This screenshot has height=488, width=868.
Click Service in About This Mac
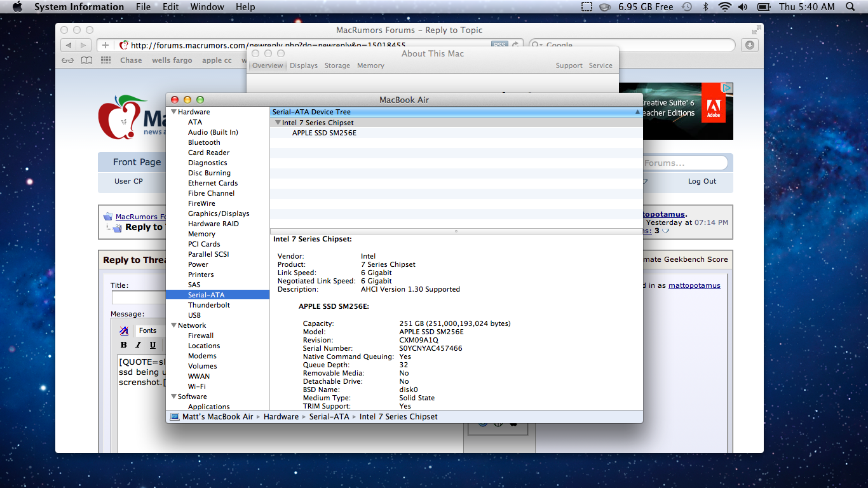click(x=600, y=65)
